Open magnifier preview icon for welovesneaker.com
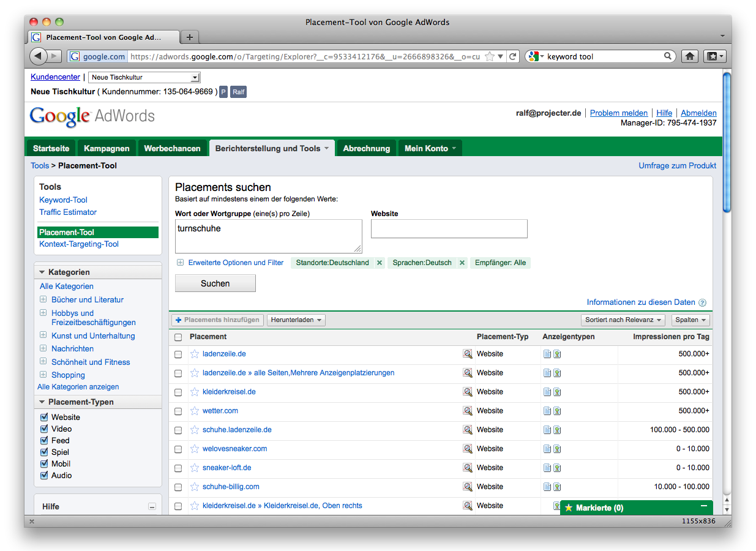Viewport: 756px width, 551px height. [x=468, y=449]
